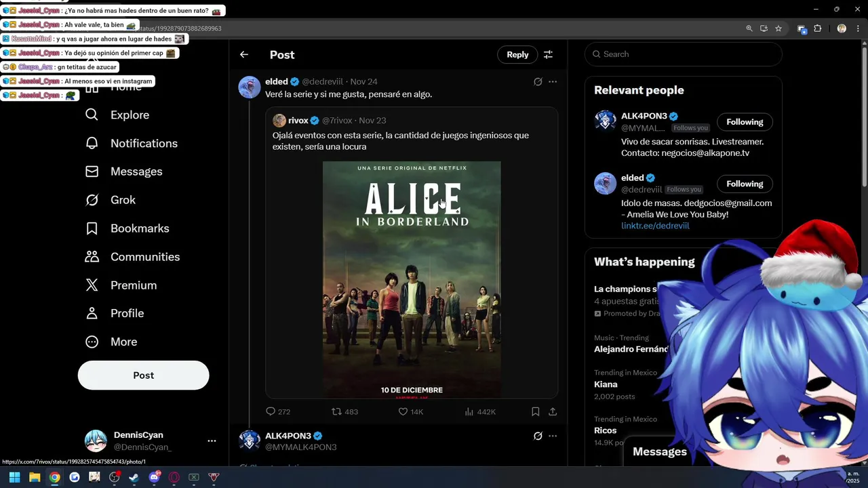The height and width of the screenshot is (488, 868).
Task: Open linktr.ee/dedreviil link
Action: (655, 226)
